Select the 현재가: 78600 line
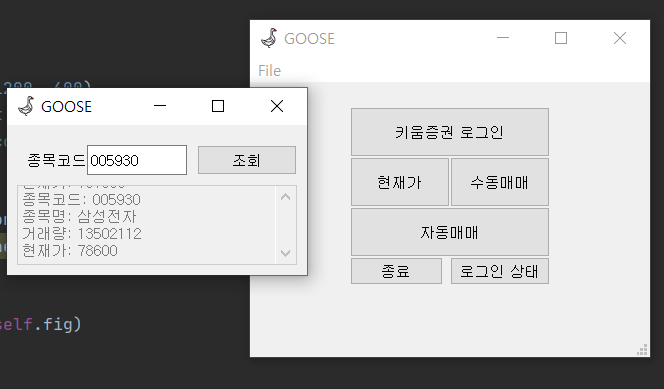This screenshot has width=664, height=389. pos(70,250)
